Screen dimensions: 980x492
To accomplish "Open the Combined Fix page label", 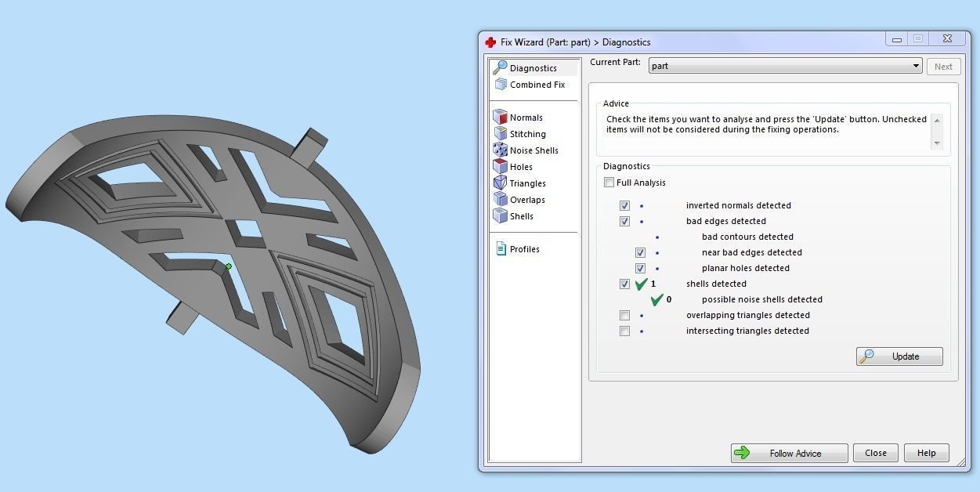I will (x=537, y=85).
